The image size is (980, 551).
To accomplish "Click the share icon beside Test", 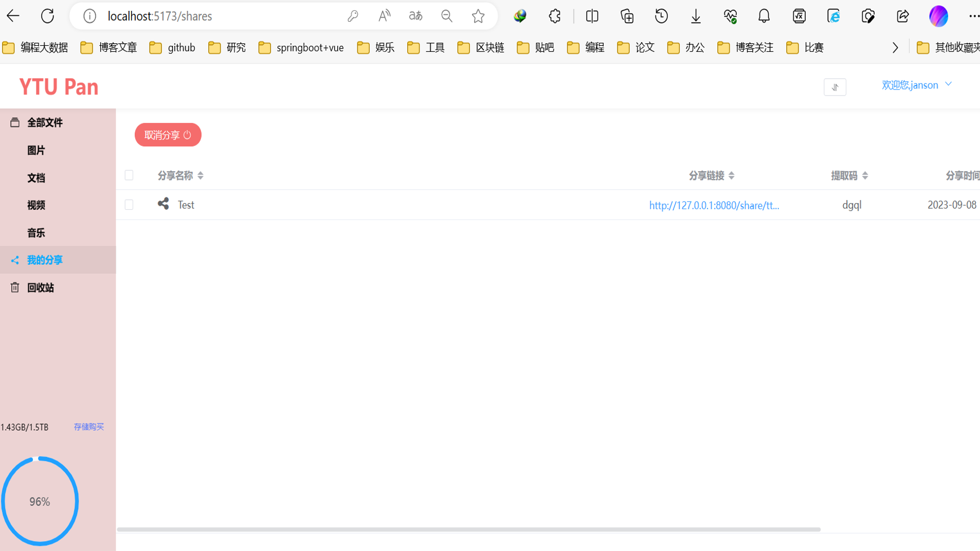I will point(163,204).
